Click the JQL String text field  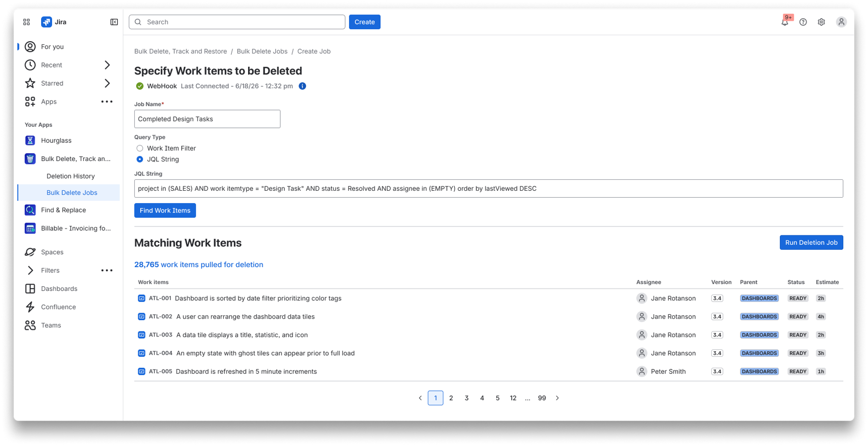pos(488,188)
